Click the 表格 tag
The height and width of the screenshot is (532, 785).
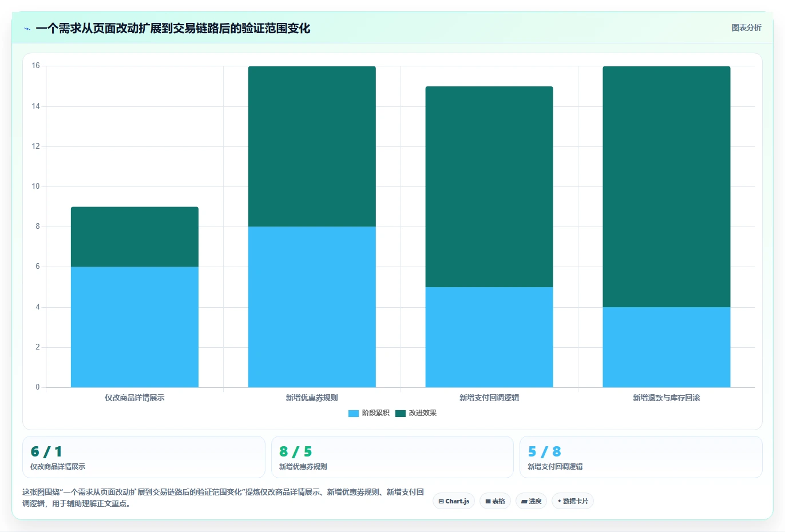click(495, 501)
